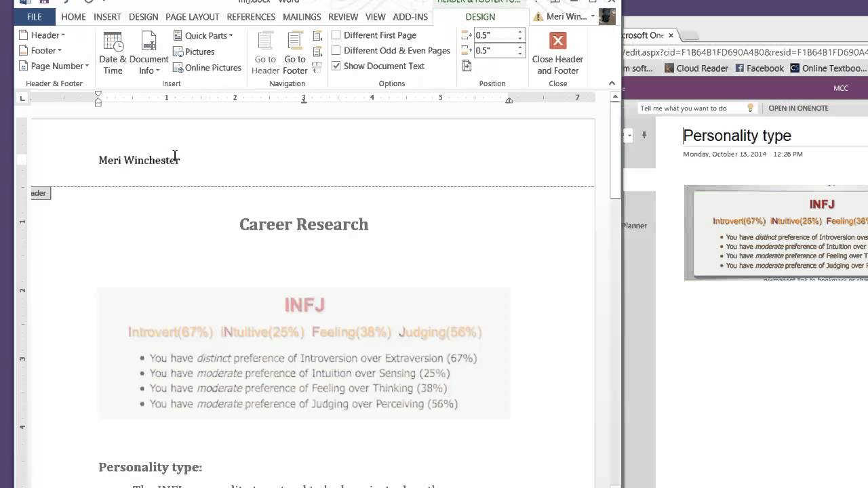The width and height of the screenshot is (868, 488).
Task: Click the Previous section navigation icon
Action: [317, 36]
